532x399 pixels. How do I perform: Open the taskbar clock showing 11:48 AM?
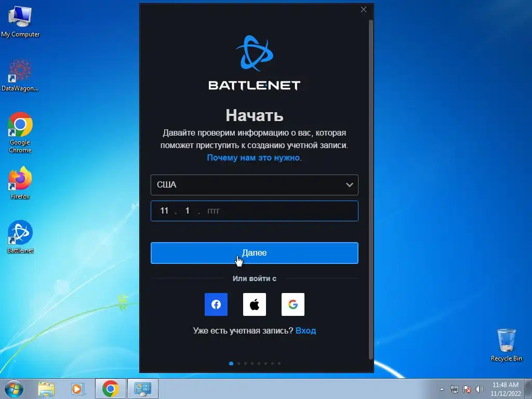click(x=506, y=389)
